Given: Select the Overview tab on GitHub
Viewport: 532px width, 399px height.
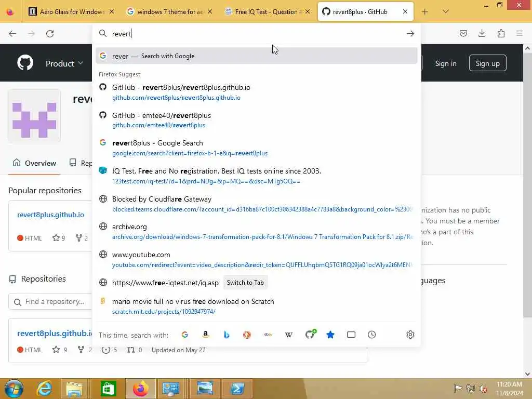Looking at the screenshot, I should click(x=34, y=163).
